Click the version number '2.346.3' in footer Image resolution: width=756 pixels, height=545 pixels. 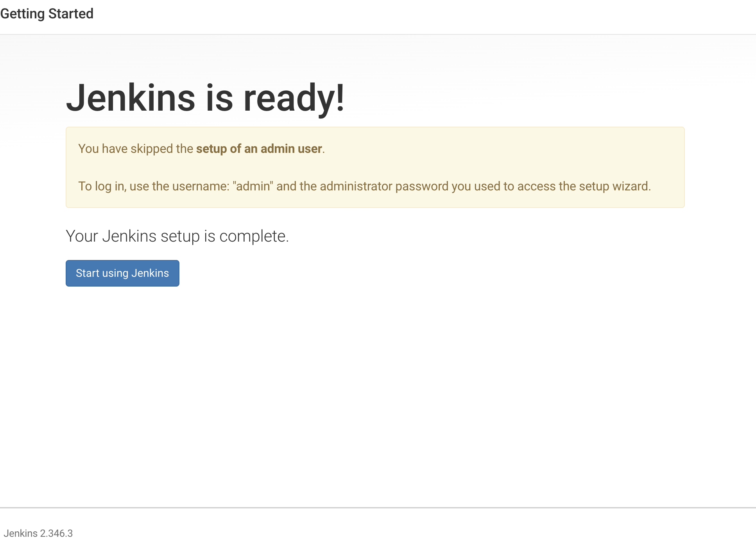tap(56, 533)
